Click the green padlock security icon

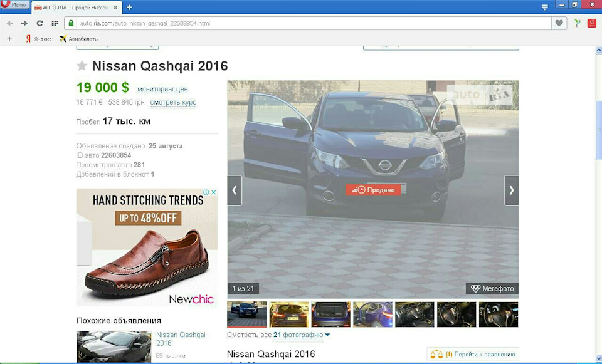coord(71,23)
